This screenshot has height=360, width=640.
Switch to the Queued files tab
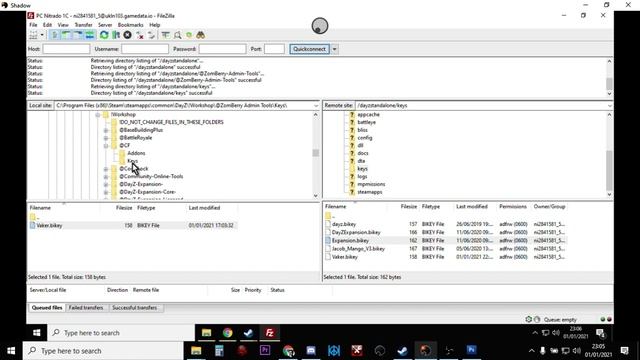[47, 308]
